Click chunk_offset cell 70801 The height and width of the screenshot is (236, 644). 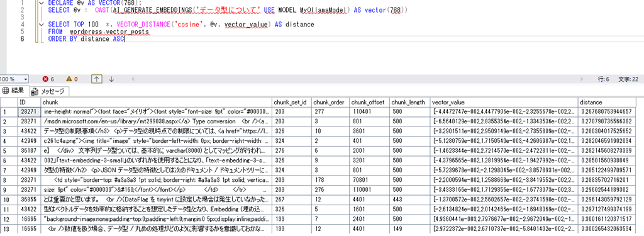[369, 180]
